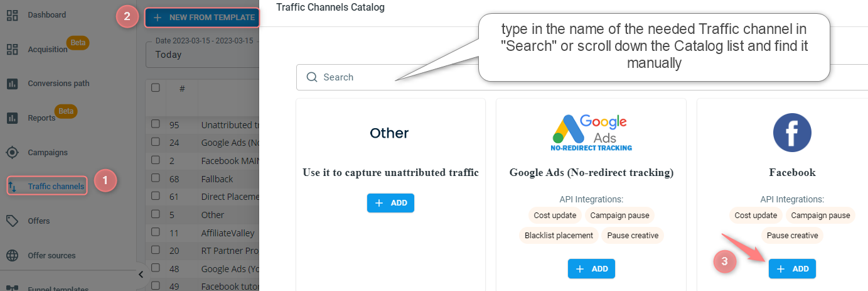Image resolution: width=868 pixels, height=291 pixels.
Task: Click the Google Ads logo card
Action: [x=591, y=133]
